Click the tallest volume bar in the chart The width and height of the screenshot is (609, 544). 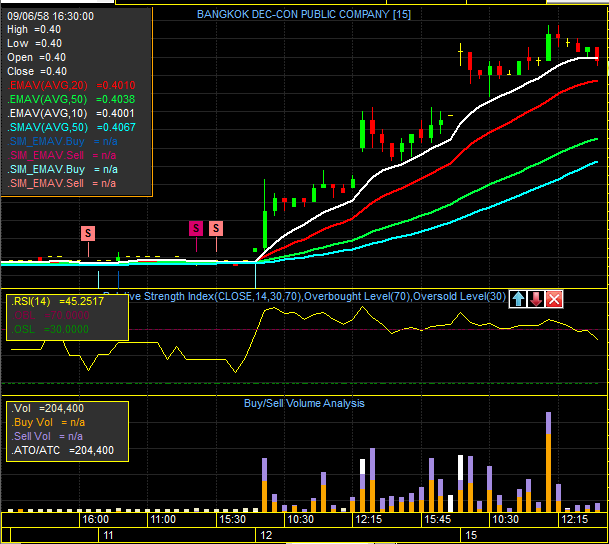tap(548, 462)
